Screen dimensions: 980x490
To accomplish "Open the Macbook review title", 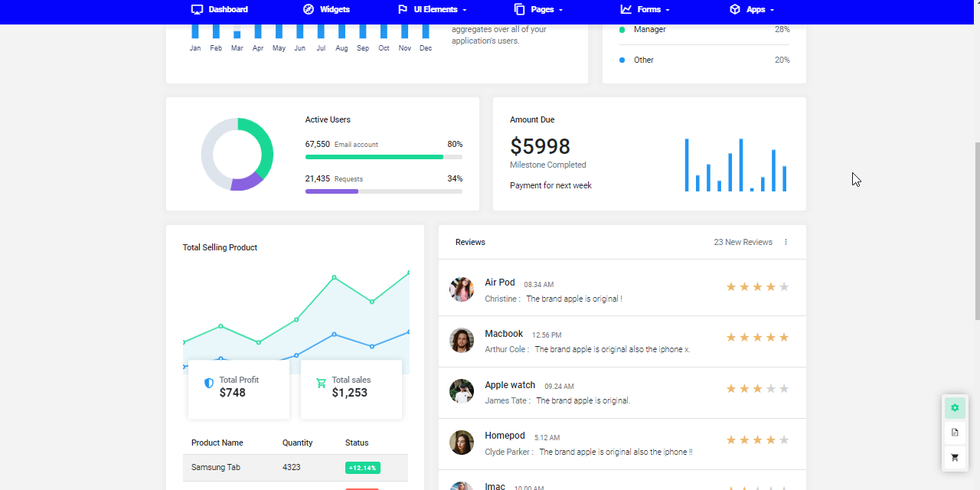I will (x=504, y=334).
